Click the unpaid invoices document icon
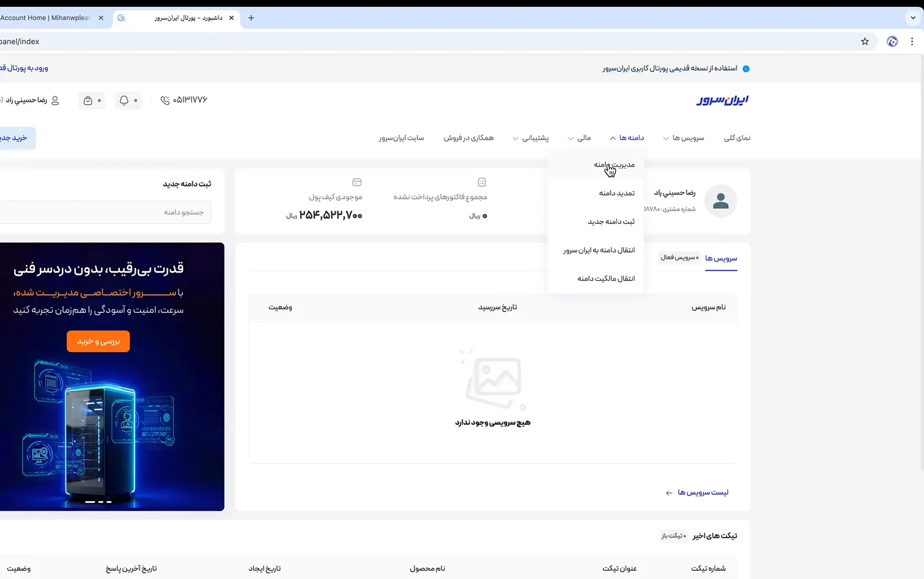Viewport: 924px width, 579px height. [x=482, y=182]
